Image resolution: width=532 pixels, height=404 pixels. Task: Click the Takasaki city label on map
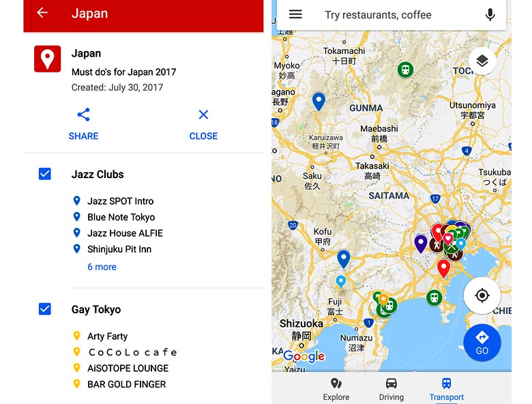tap(372, 171)
